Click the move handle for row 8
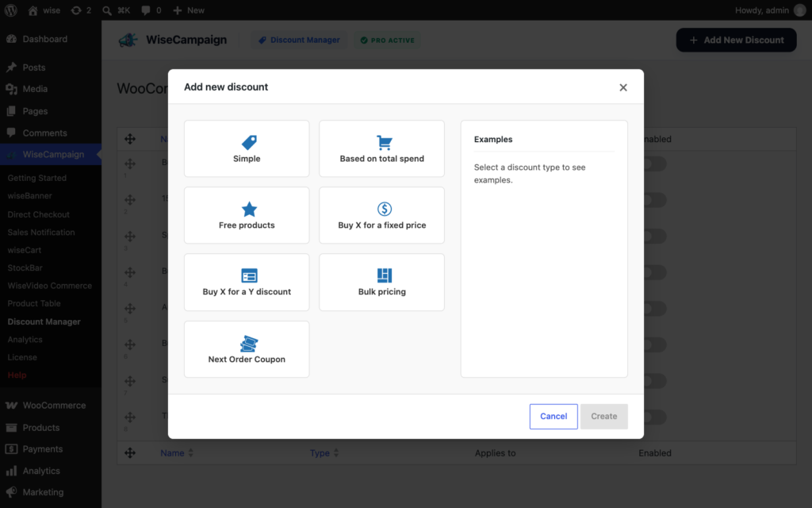The width and height of the screenshot is (812, 508). 130,417
